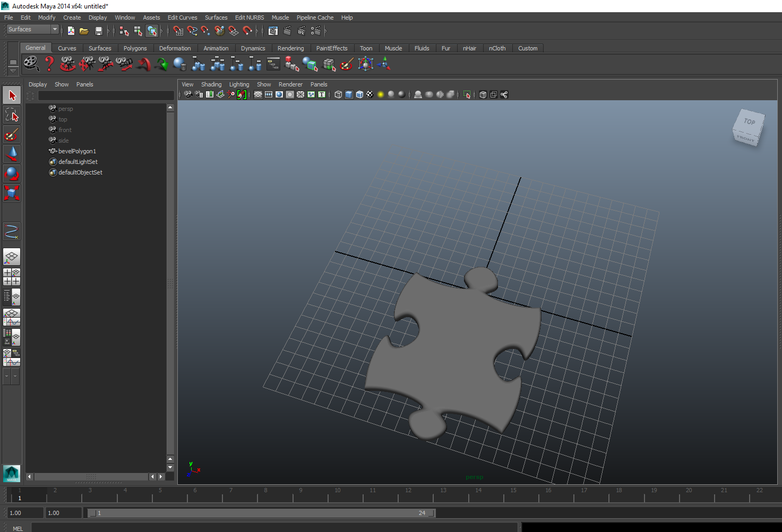Image resolution: width=782 pixels, height=532 pixels.
Task: Click the film reel shelf icon
Action: 31,64
